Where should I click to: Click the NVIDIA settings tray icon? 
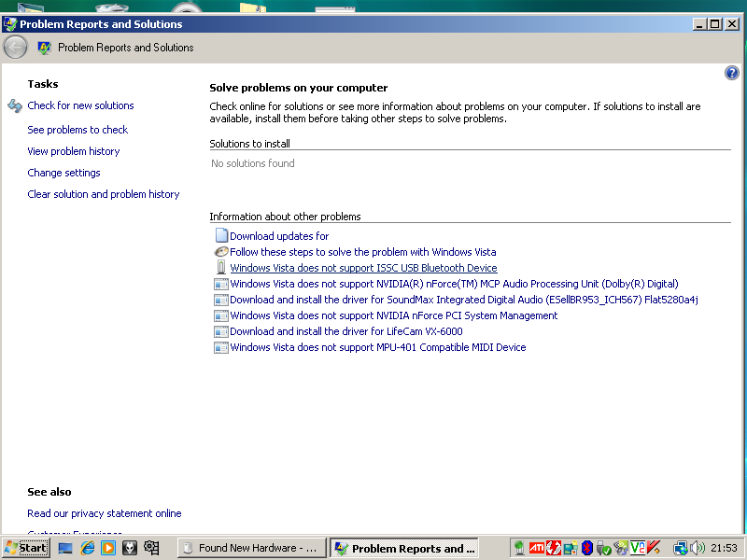620,549
